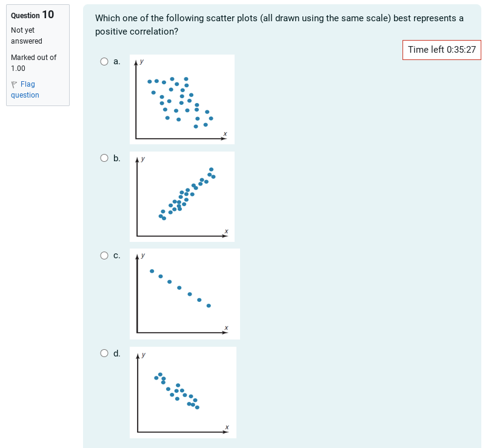Click the Time left countdown box

pyautogui.click(x=441, y=50)
